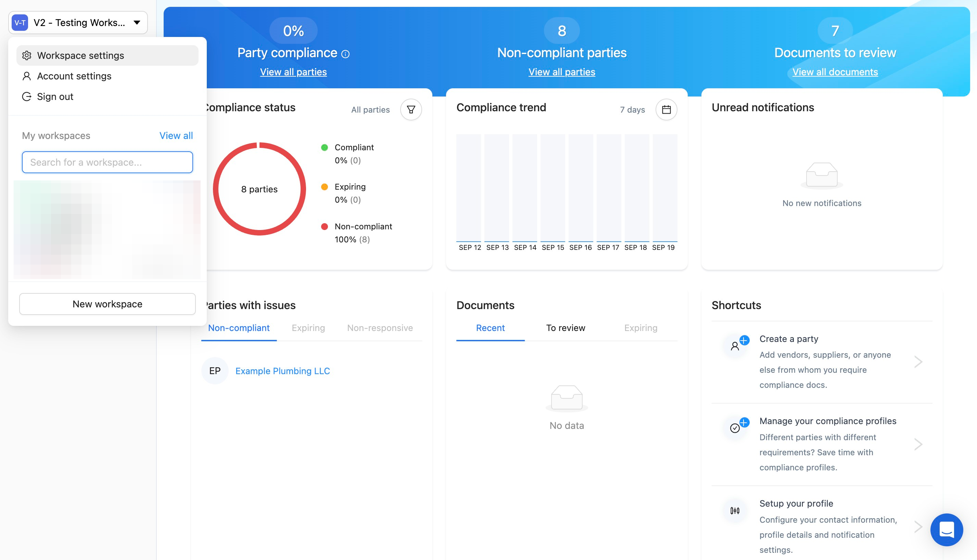The height and width of the screenshot is (560, 977).
Task: Switch to the To review documents tab
Action: pos(566,328)
